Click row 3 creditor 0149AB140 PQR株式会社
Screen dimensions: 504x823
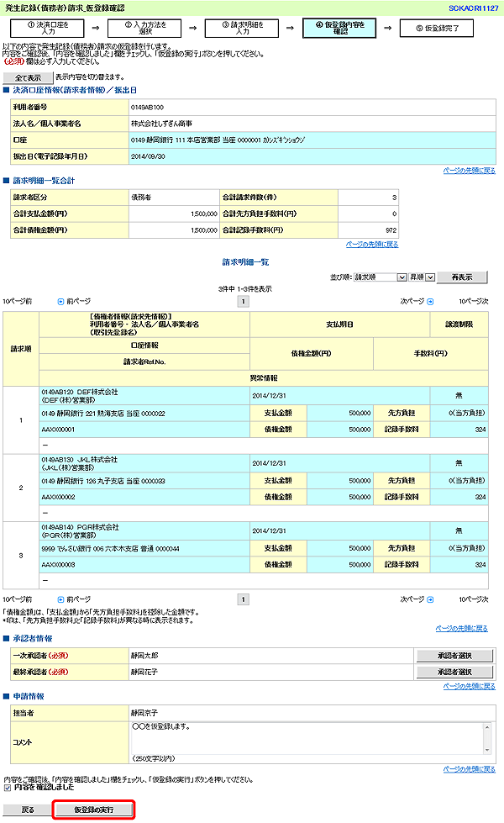[81, 527]
